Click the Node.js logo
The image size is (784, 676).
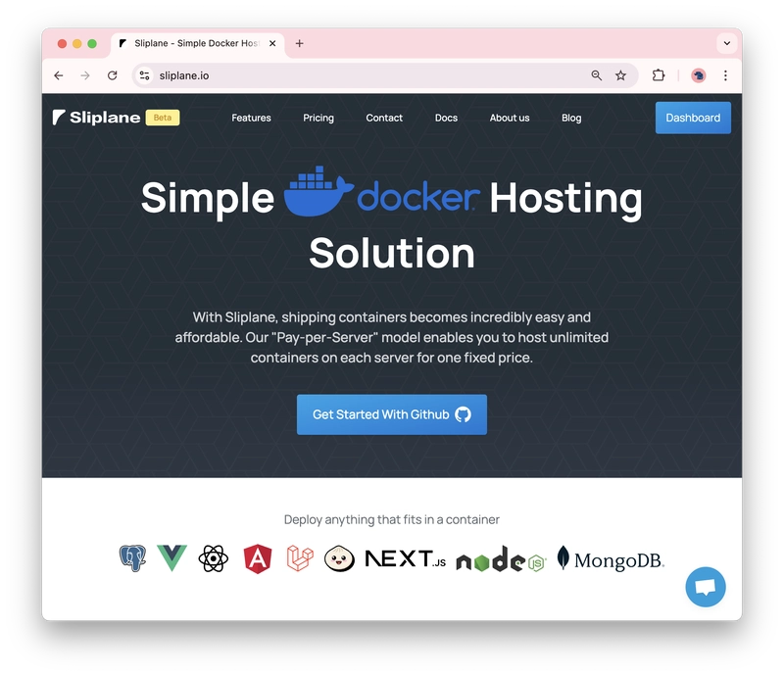tap(502, 559)
